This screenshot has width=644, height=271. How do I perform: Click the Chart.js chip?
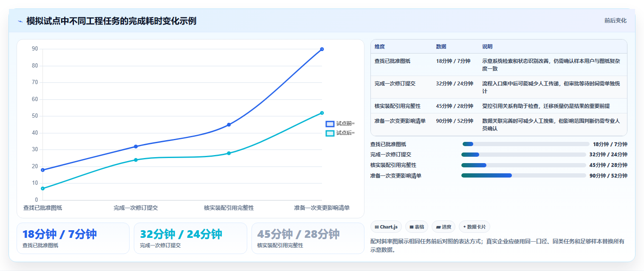coord(386,227)
